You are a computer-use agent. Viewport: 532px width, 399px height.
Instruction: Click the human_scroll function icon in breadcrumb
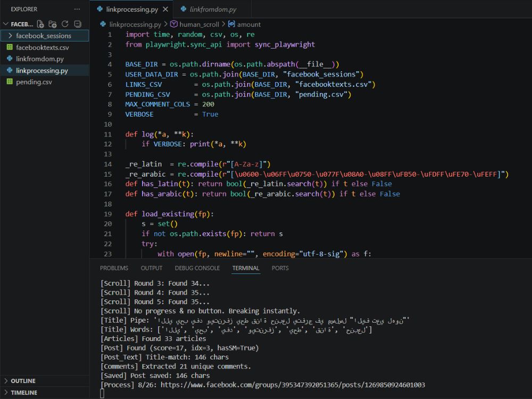pyautogui.click(x=174, y=24)
